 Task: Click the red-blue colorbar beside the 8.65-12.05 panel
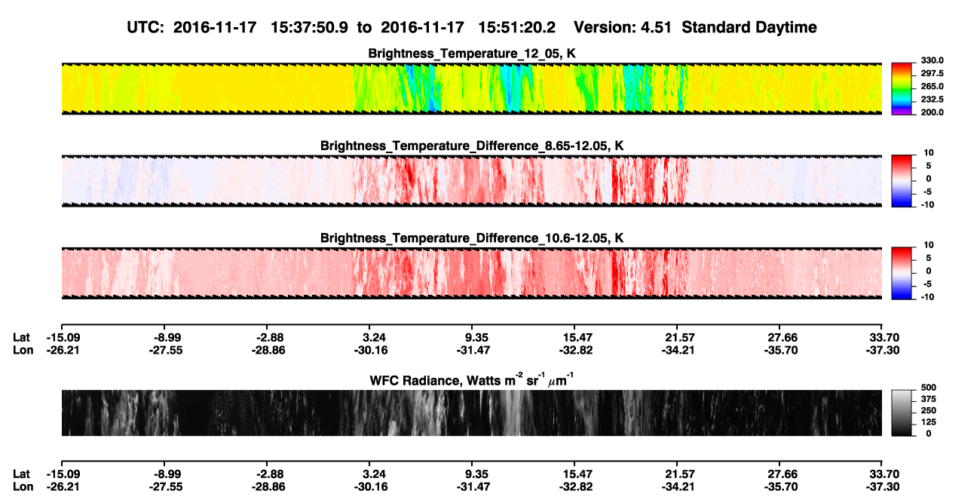902,180
